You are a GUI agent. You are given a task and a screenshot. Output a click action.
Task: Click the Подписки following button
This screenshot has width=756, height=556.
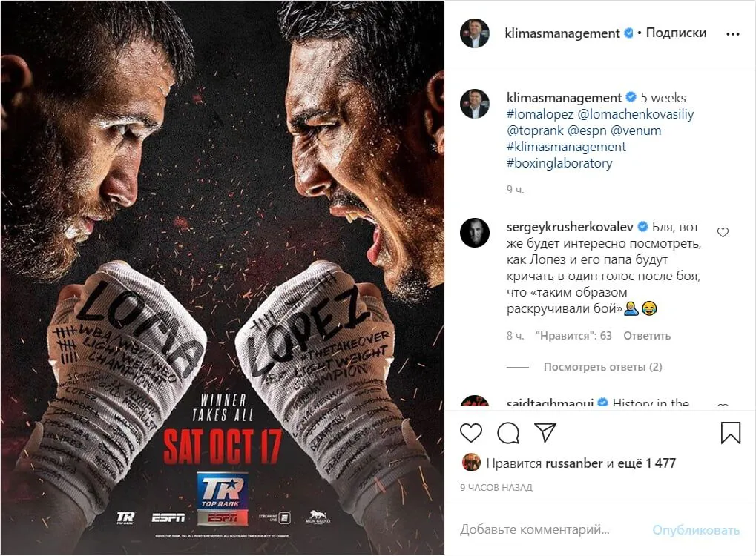(x=676, y=33)
